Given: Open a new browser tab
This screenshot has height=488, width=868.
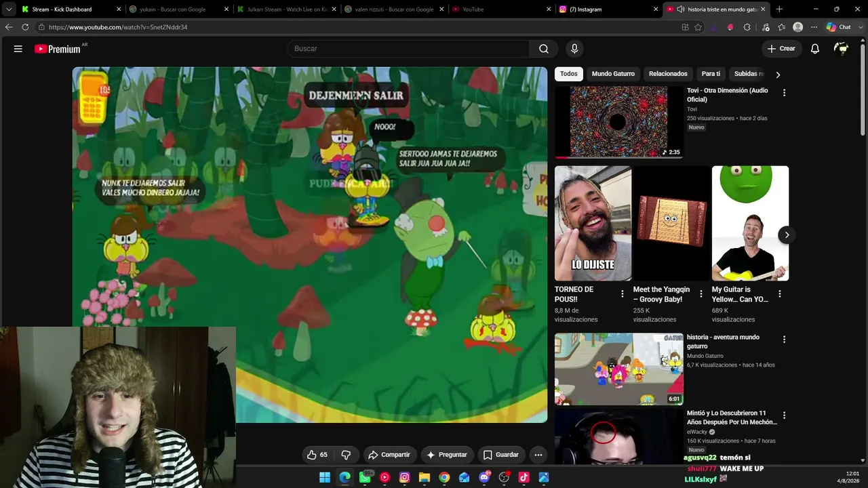Looking at the screenshot, I should 779,9.
